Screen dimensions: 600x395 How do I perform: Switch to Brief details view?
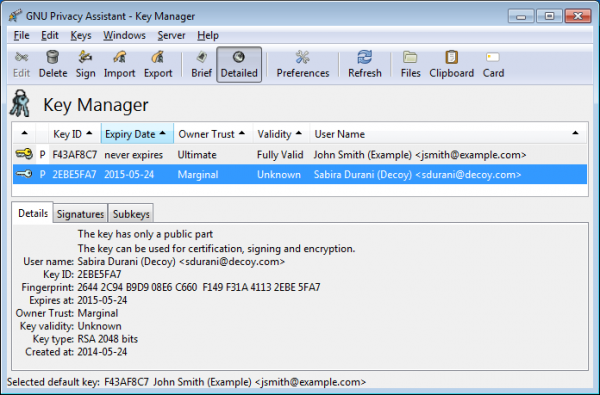(x=201, y=64)
